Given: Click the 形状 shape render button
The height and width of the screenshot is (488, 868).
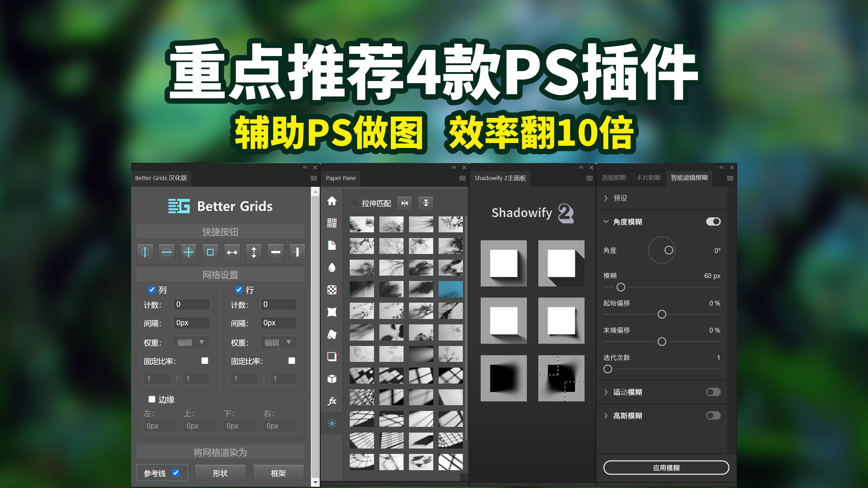Looking at the screenshot, I should [220, 473].
